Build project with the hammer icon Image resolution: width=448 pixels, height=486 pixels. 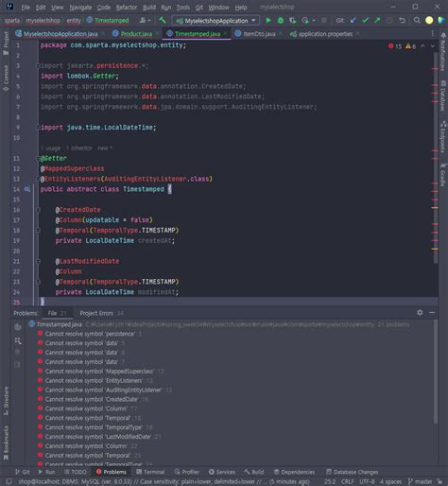pyautogui.click(x=163, y=21)
